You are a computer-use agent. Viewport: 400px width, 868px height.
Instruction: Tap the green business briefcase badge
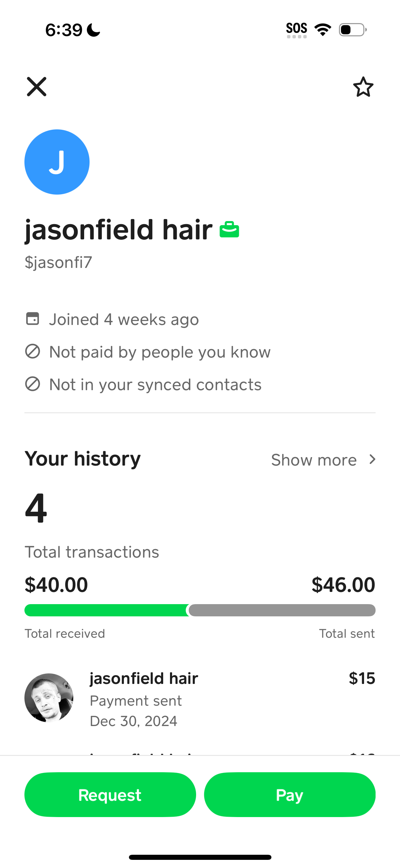point(229,230)
